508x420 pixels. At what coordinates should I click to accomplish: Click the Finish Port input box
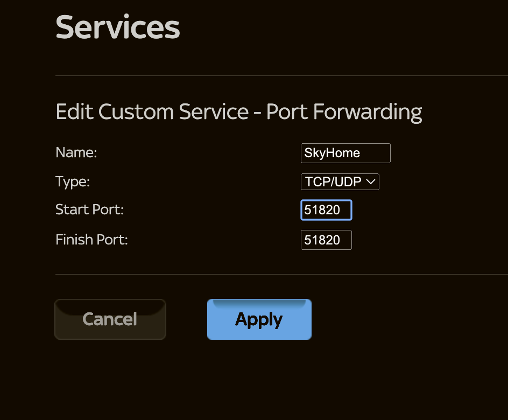coord(326,240)
